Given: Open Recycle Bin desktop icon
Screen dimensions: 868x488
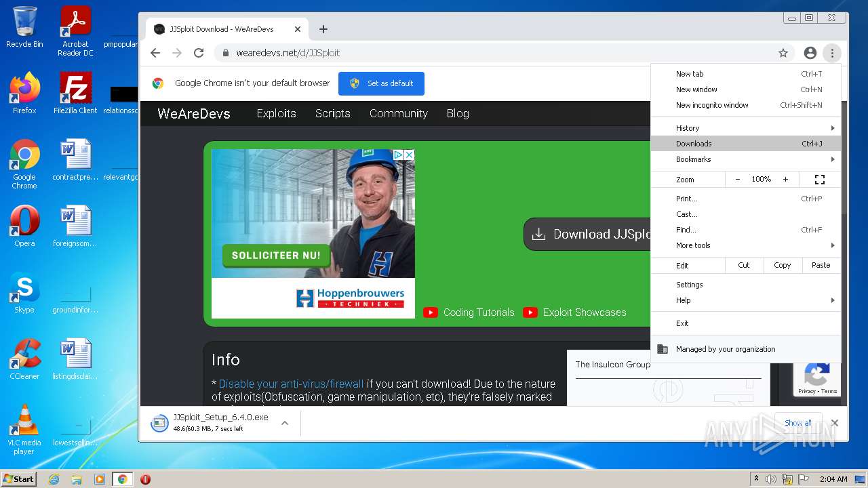Looking at the screenshot, I should (24, 27).
